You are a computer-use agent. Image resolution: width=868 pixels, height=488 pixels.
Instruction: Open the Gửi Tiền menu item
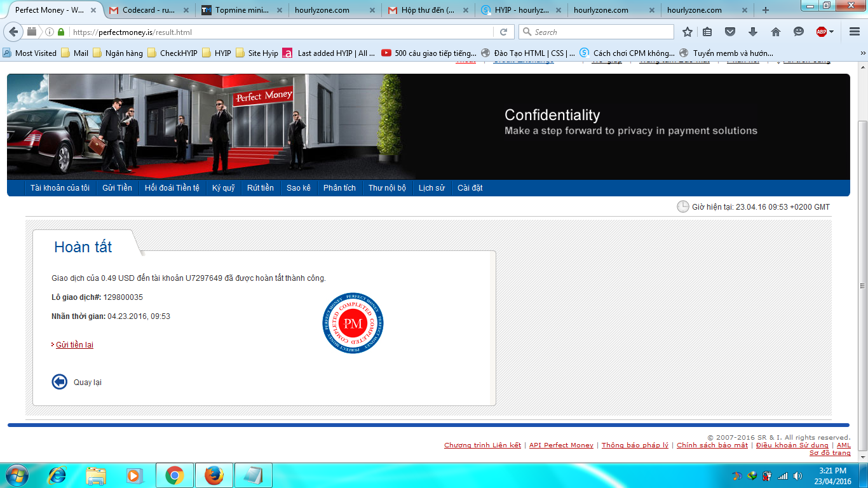tap(117, 188)
